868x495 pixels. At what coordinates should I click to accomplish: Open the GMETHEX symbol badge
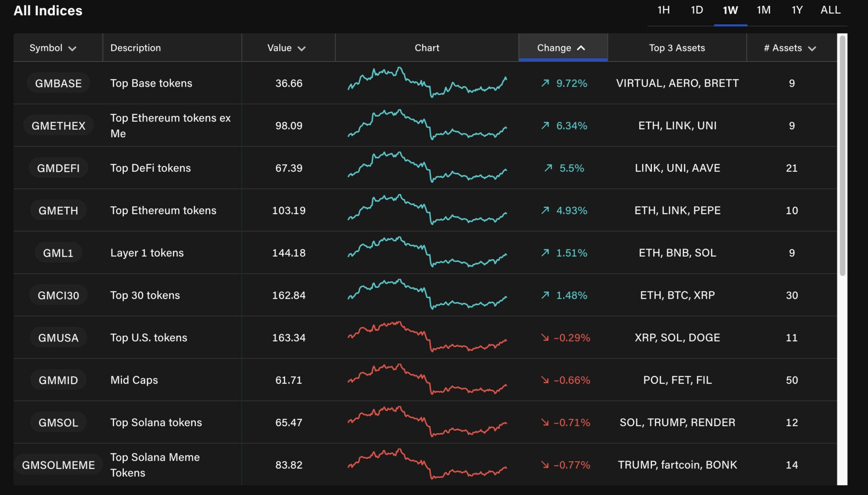point(58,126)
